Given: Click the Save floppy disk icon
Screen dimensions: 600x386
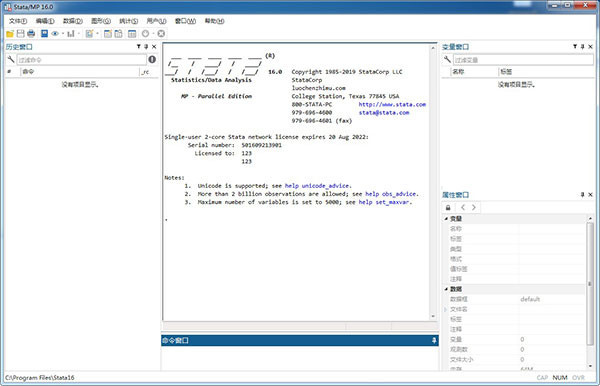Looking at the screenshot, I should pos(21,34).
